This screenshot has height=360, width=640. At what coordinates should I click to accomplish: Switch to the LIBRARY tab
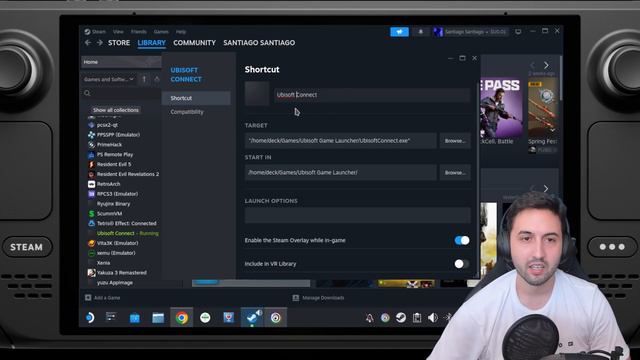pyautogui.click(x=151, y=43)
